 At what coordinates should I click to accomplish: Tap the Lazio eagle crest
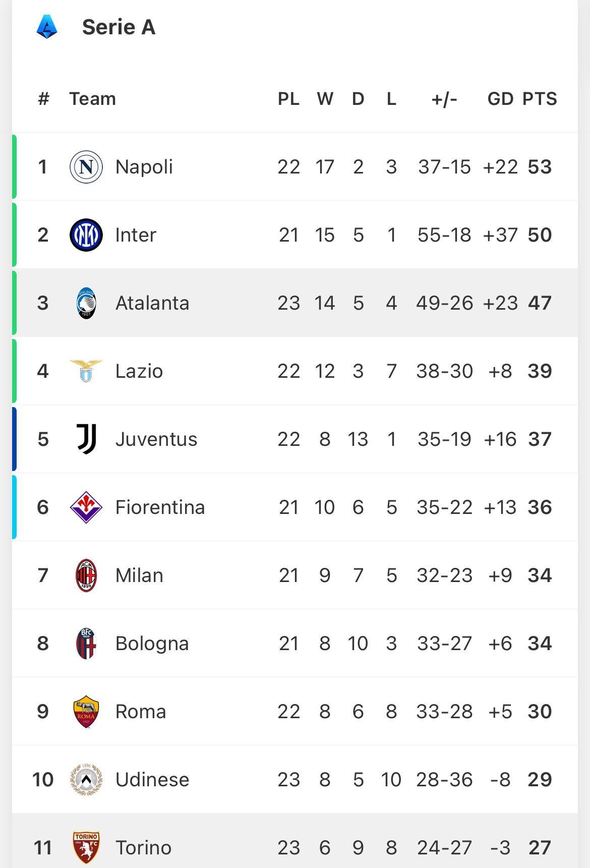coord(86,371)
